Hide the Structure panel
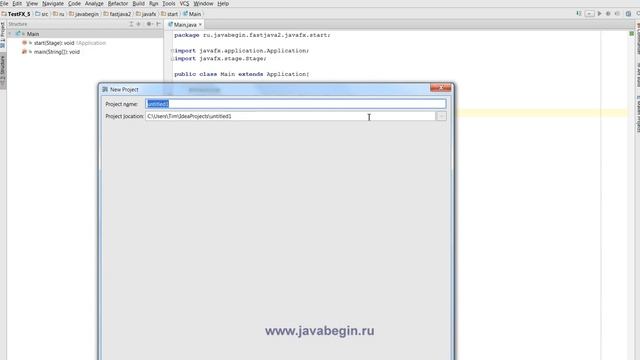The image size is (640, 360). [x=158, y=24]
